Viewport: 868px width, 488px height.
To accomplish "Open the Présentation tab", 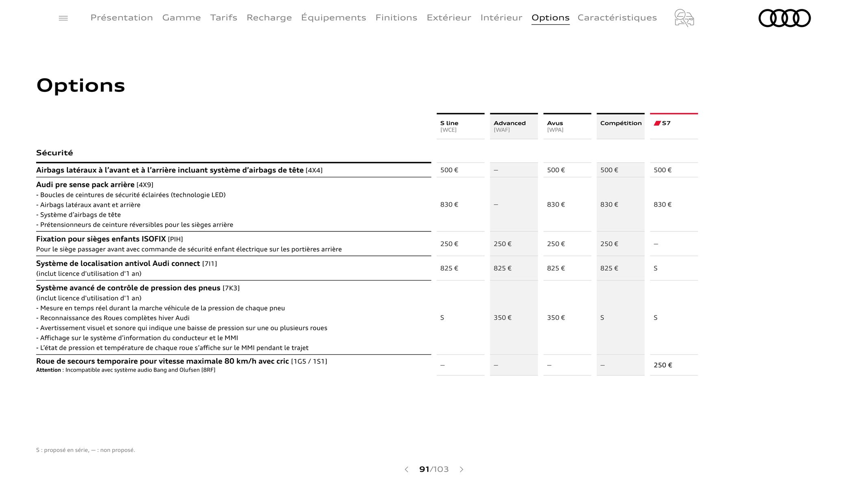I will [122, 17].
